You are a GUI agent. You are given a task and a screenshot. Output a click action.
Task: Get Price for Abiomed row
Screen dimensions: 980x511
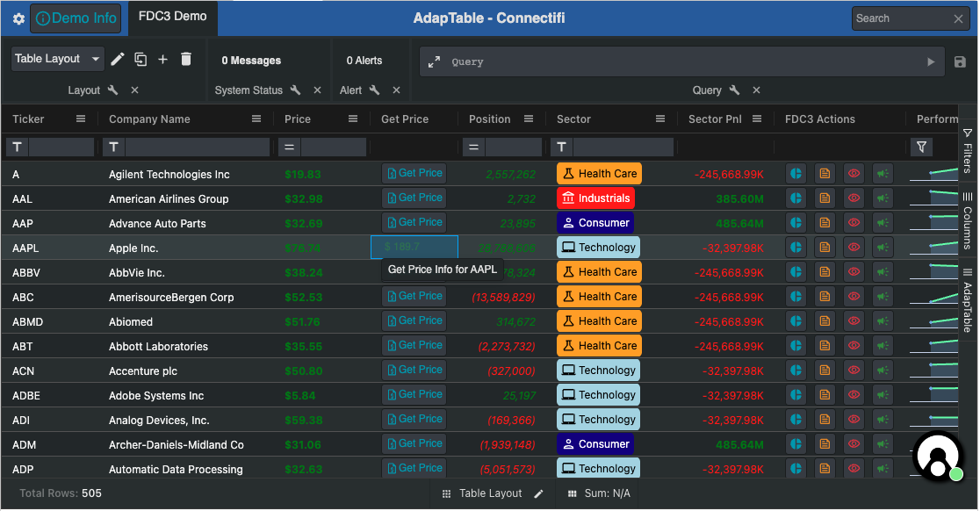(414, 321)
